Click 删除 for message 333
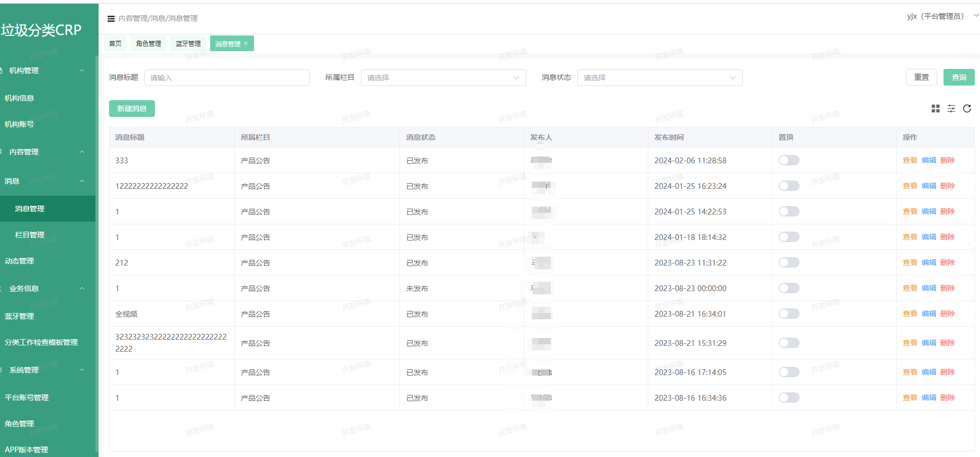 point(947,160)
